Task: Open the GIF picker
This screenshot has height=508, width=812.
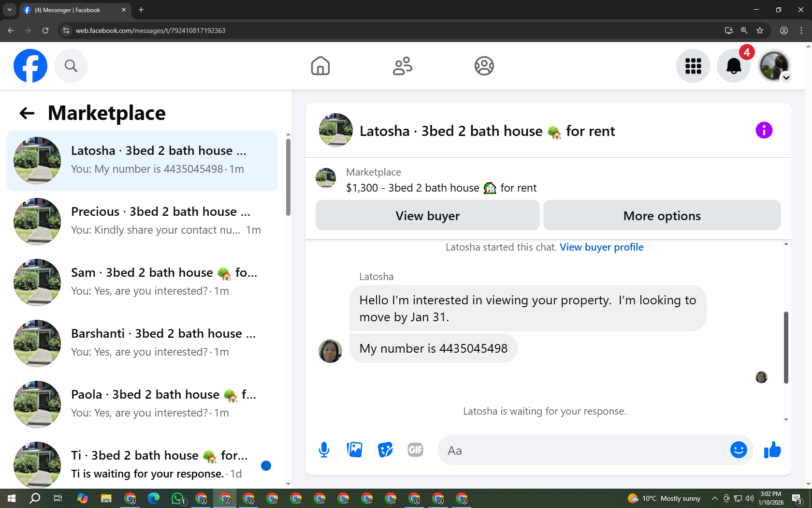Action: 415,450
